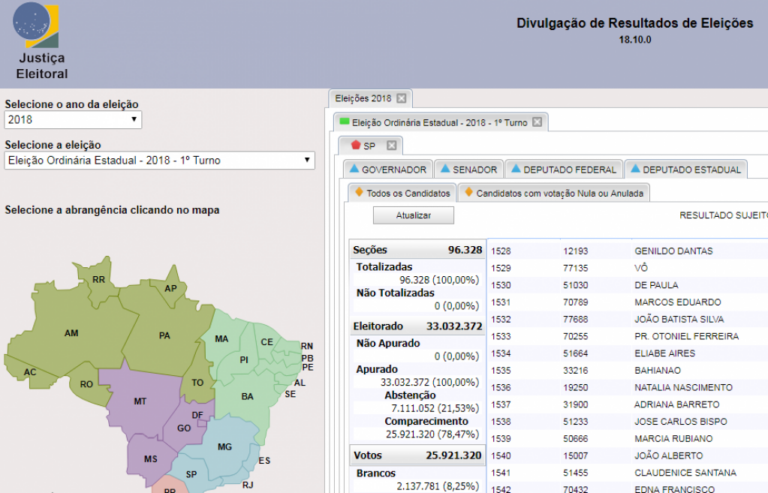Viewport: 768px width, 493px height.
Task: Click the ELIABE AIRES candidate row
Action: [x=627, y=353]
